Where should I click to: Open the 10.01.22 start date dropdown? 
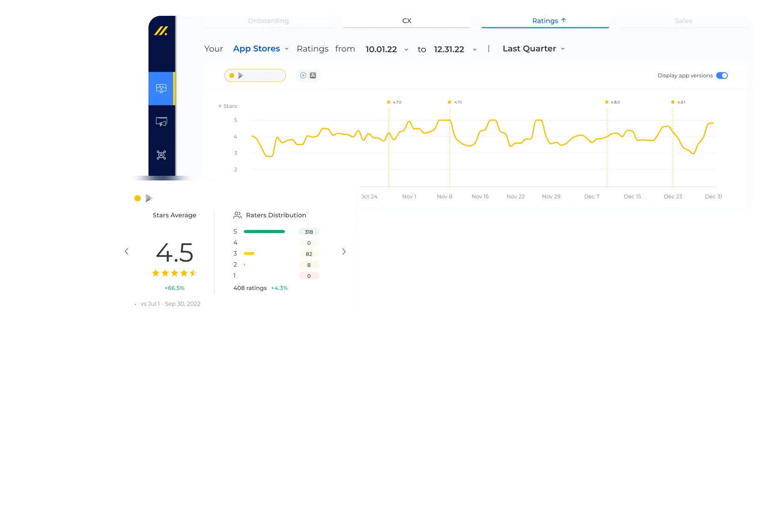tap(387, 49)
